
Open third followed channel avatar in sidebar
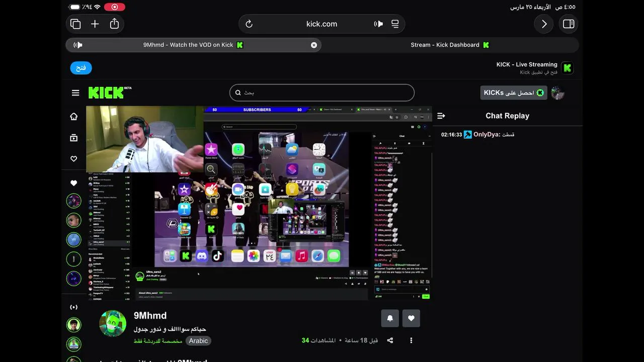[x=74, y=240]
